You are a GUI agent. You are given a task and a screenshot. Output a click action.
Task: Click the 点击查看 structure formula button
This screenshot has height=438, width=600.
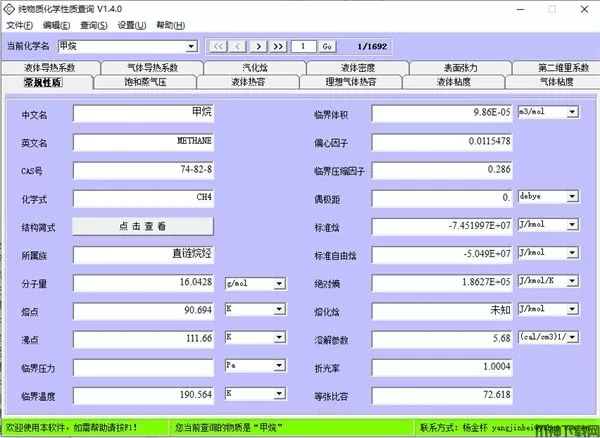point(143,226)
